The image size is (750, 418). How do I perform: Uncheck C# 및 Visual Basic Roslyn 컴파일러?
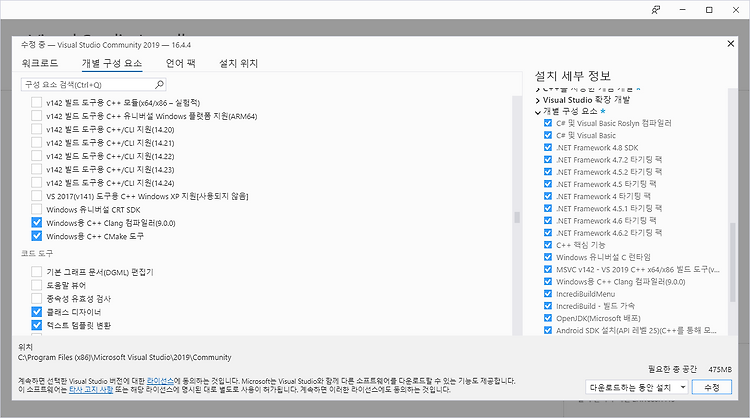click(x=548, y=123)
